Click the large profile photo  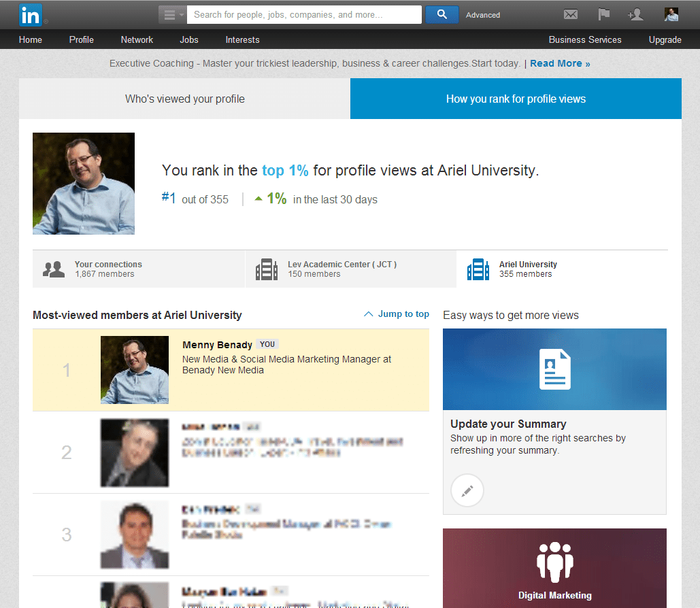84,184
